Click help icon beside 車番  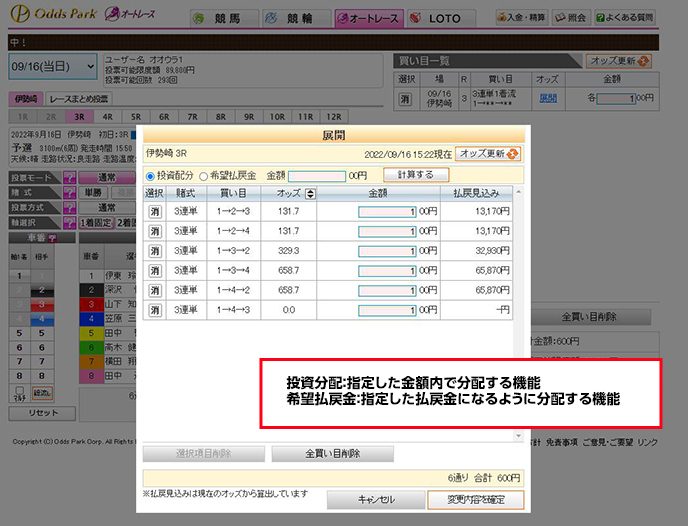[52, 238]
